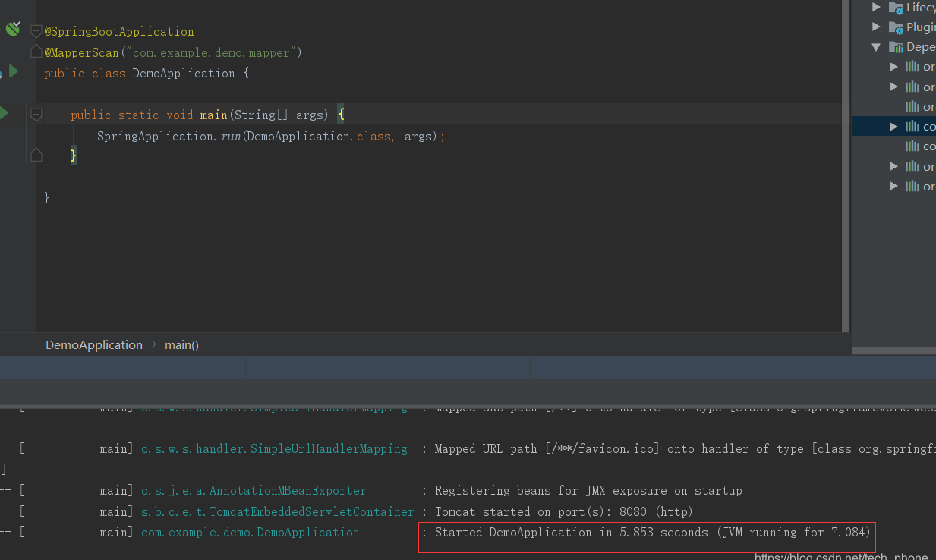Viewport: 936px width, 560px height.
Task: Click 'main' method name in editor
Action: (213, 115)
